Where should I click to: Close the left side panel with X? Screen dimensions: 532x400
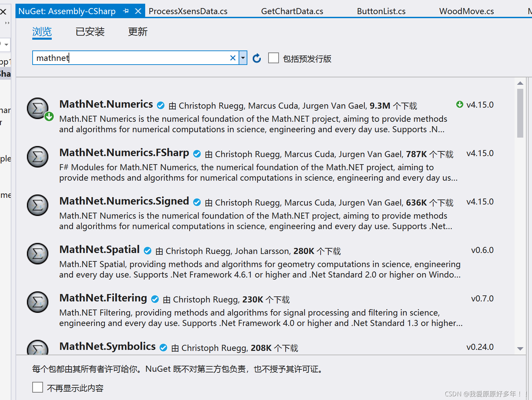[x=3, y=11]
